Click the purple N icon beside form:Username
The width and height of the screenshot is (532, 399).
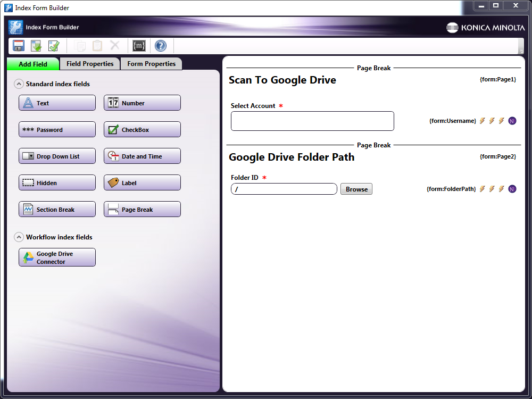(x=512, y=121)
